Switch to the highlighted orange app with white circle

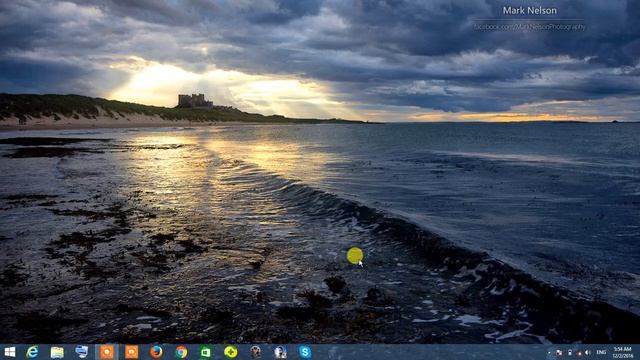107,352
